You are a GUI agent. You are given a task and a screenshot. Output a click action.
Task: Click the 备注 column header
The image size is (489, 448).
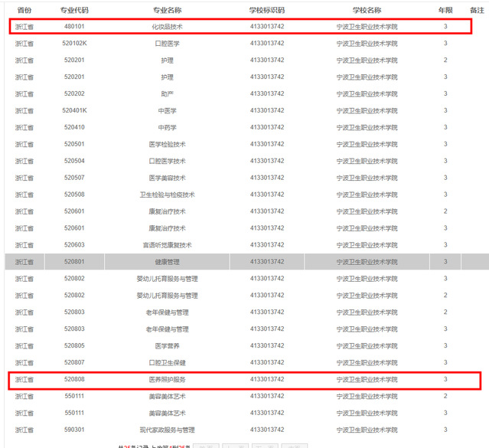point(478,10)
